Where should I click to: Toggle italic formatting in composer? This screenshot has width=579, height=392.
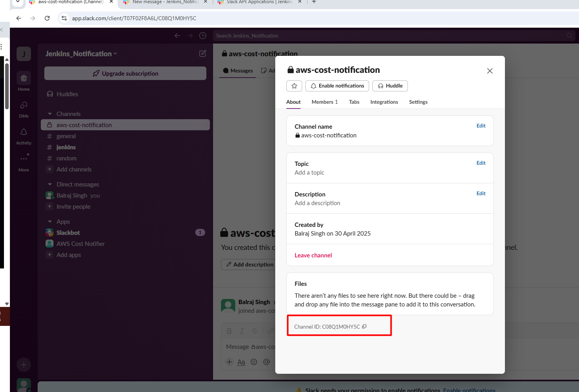pos(242,331)
